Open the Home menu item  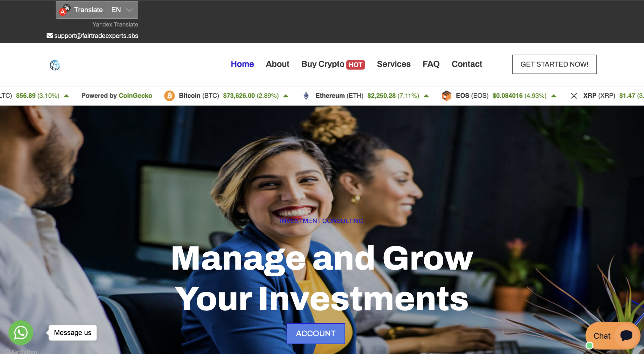[242, 64]
